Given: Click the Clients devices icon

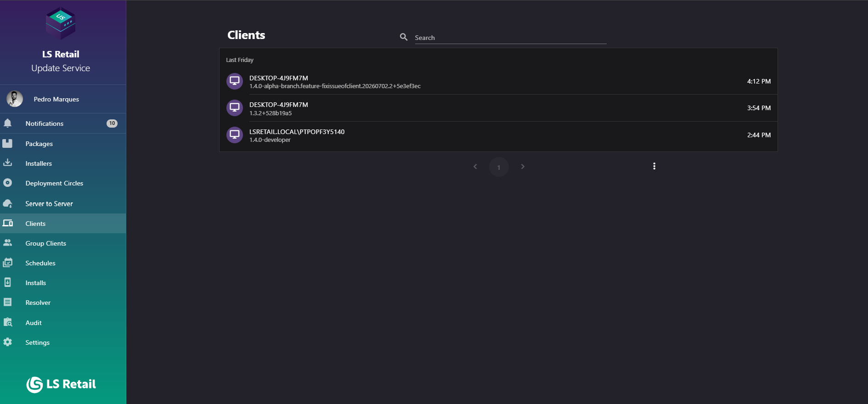Looking at the screenshot, I should click(8, 223).
